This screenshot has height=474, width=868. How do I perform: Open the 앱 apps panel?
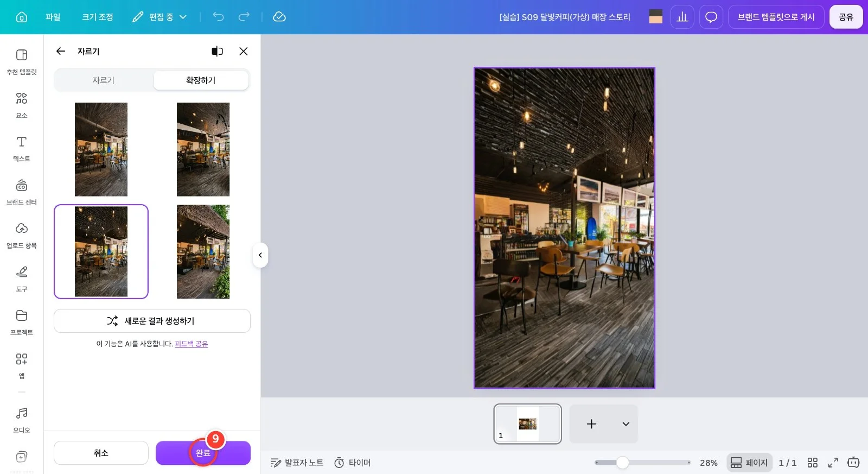pyautogui.click(x=22, y=366)
